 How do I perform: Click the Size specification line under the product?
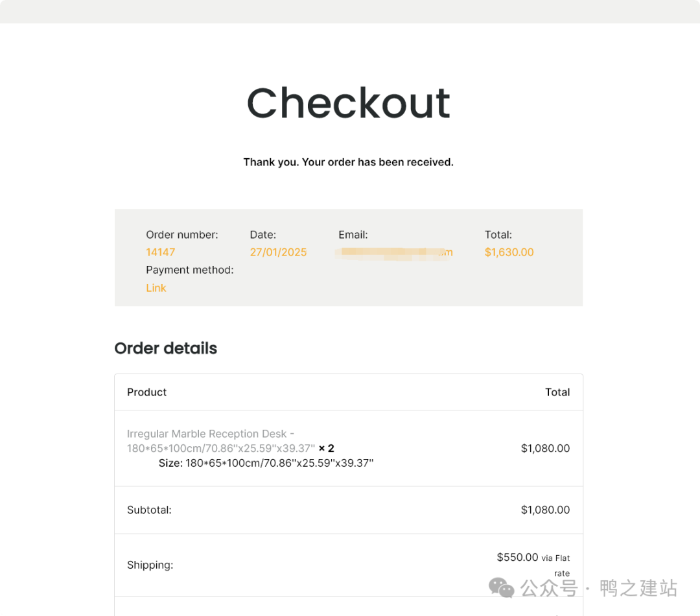coord(266,462)
